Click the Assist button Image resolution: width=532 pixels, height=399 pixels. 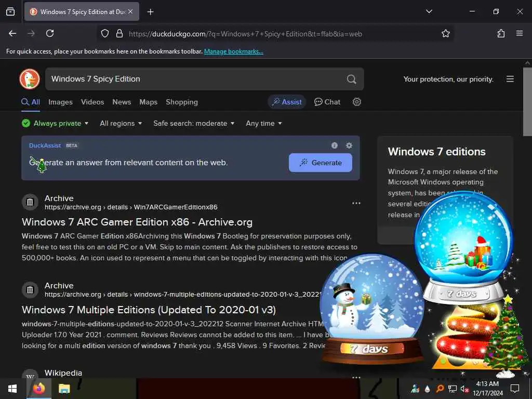click(287, 102)
